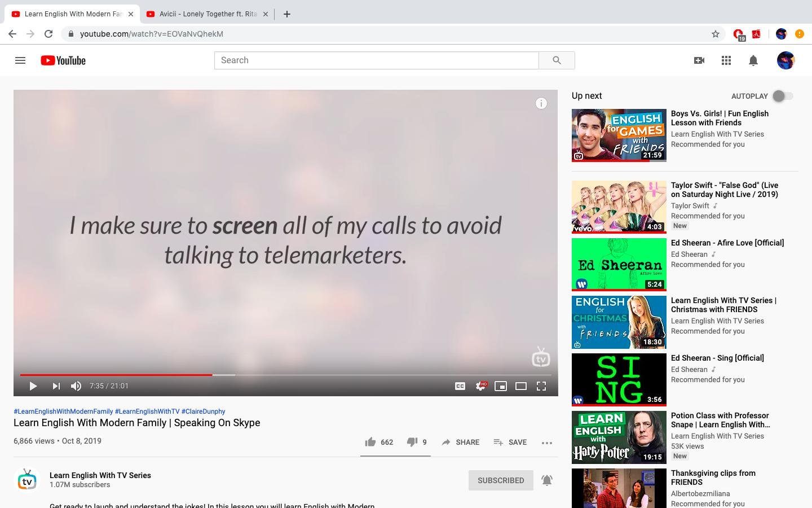The width and height of the screenshot is (812, 508).
Task: Focus the YouTube search field
Action: pyautogui.click(x=377, y=60)
